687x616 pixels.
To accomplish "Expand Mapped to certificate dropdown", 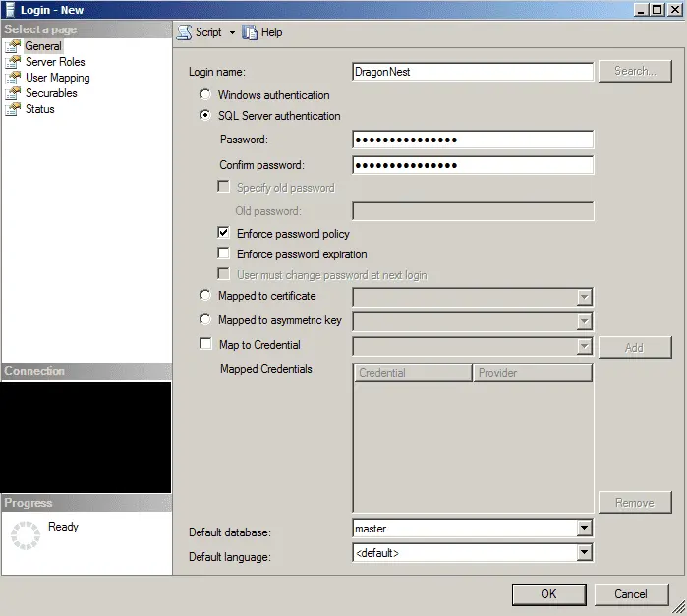I will pos(584,297).
